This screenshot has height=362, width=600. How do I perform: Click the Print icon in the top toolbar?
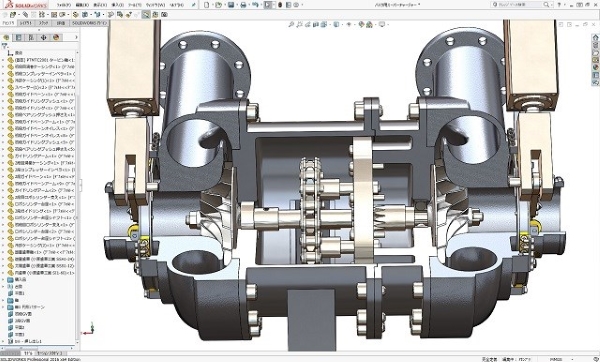[x=243, y=5]
